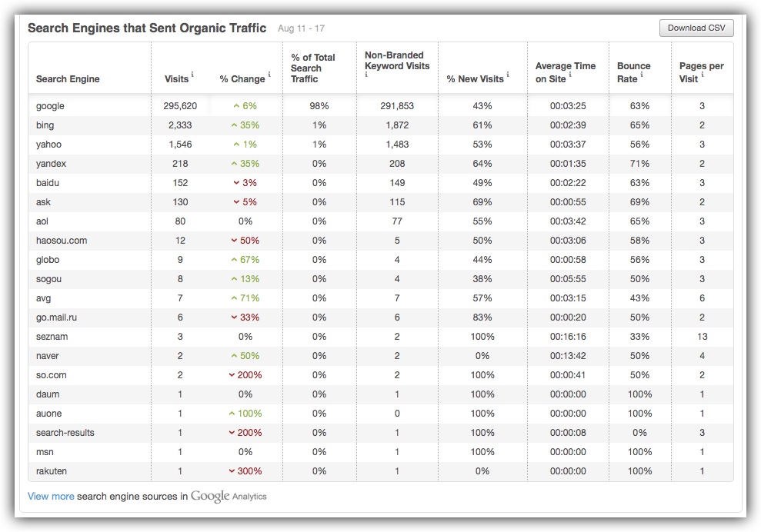Click the Search Engines that Sent Organic Traffic title
This screenshot has height=532, width=761.
(147, 28)
